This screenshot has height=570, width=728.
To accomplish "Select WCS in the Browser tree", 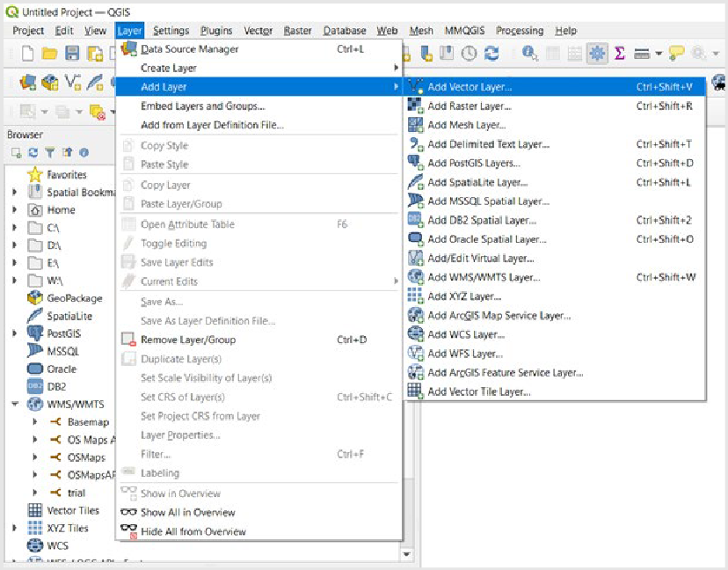I will click(57, 545).
